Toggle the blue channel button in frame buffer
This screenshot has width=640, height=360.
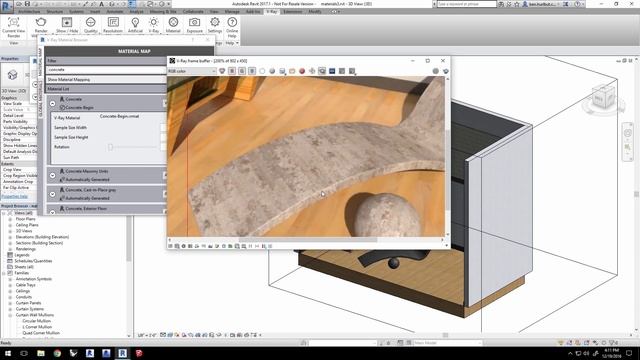(x=252, y=71)
